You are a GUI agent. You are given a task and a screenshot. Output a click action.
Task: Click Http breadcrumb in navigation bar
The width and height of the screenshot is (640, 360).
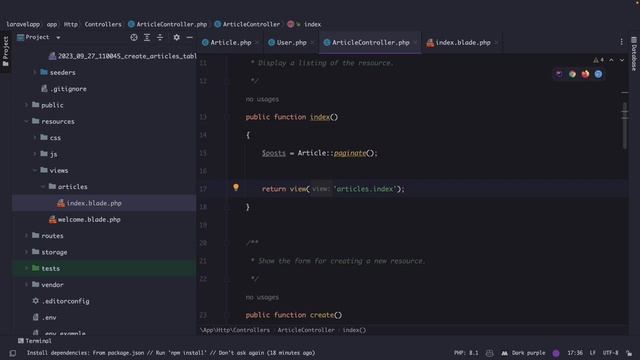tap(71, 24)
